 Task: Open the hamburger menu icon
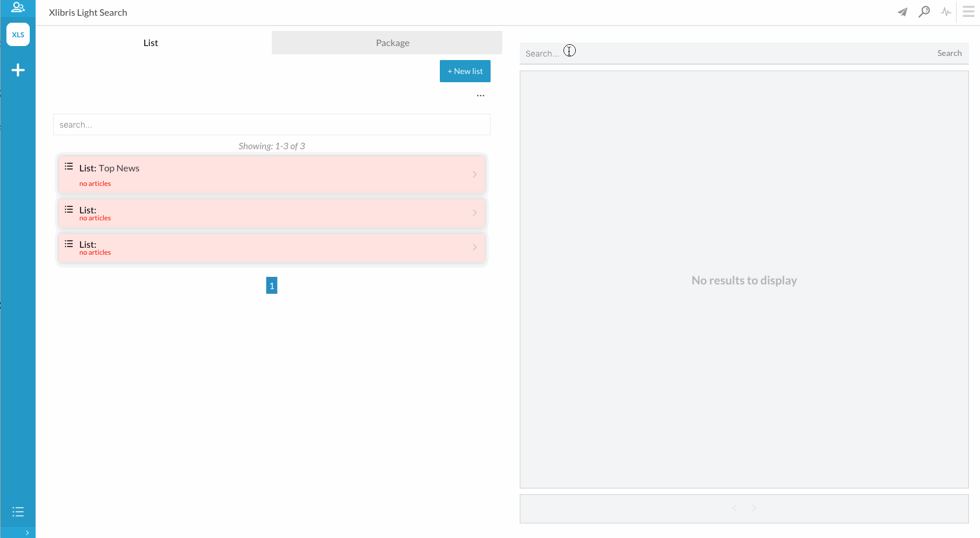point(968,12)
